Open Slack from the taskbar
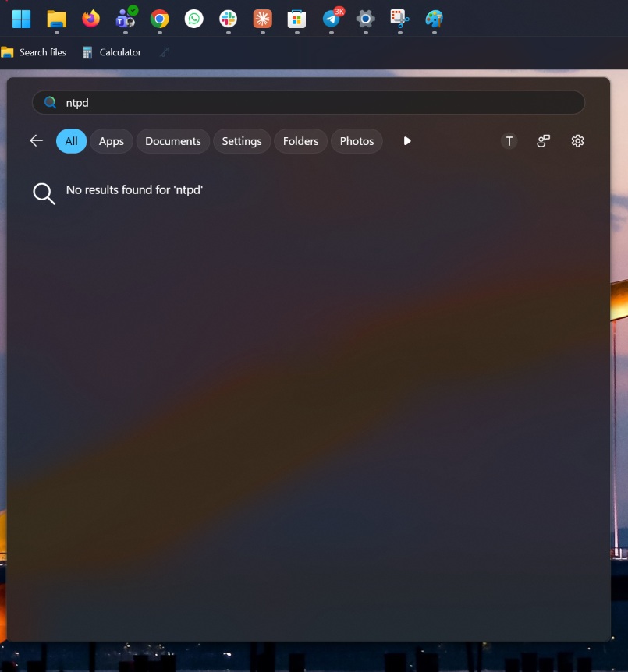The width and height of the screenshot is (628, 672). point(229,19)
